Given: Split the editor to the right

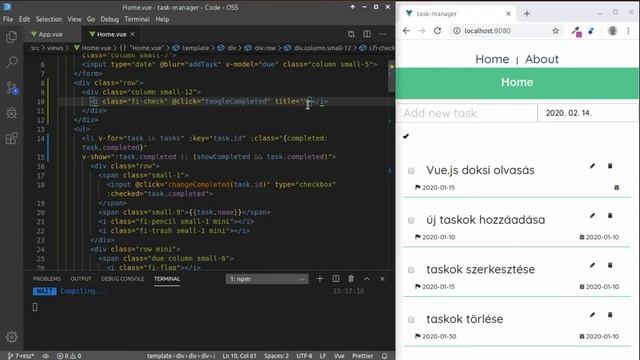Looking at the screenshot, I should point(367,34).
